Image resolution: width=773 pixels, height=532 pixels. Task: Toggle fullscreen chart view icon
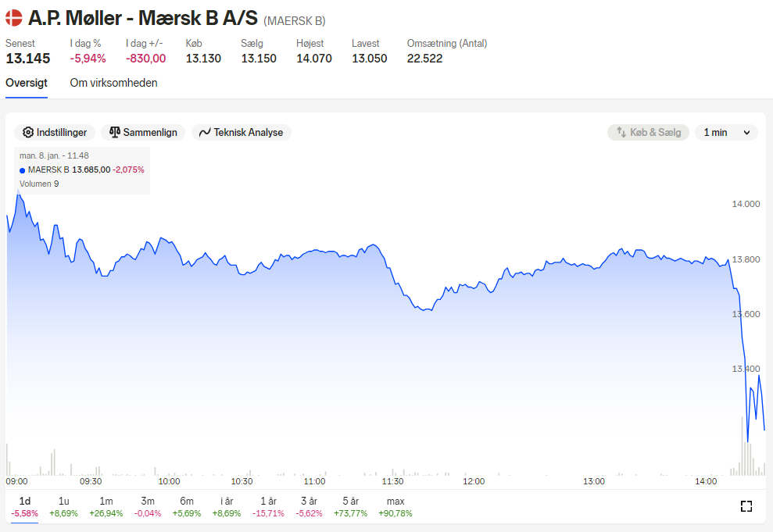(746, 506)
